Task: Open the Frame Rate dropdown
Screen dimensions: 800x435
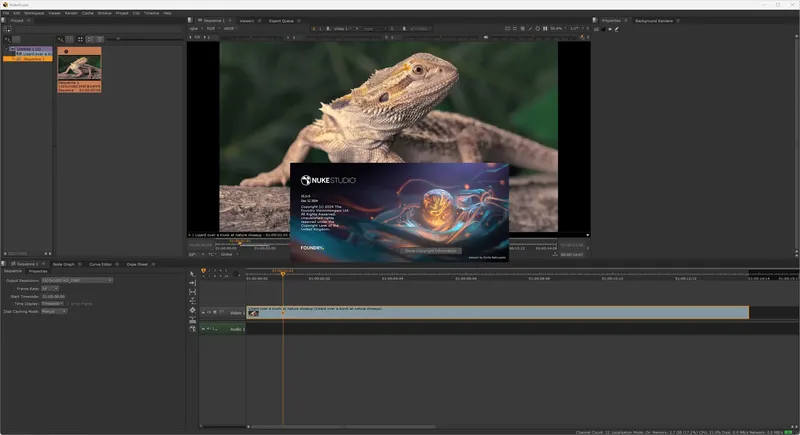Action: click(49, 288)
